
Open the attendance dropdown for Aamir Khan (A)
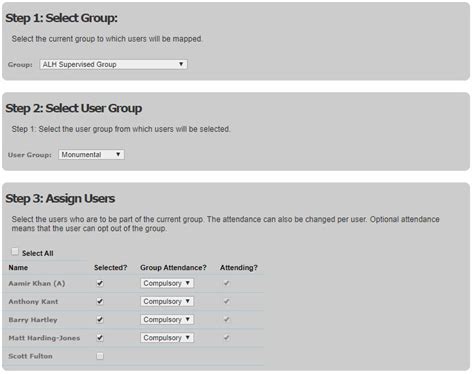click(x=167, y=283)
